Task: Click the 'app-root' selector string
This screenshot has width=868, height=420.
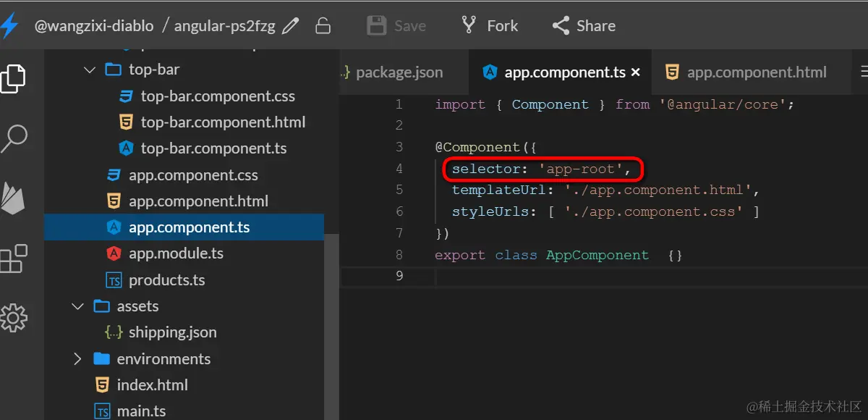Action: click(x=581, y=169)
